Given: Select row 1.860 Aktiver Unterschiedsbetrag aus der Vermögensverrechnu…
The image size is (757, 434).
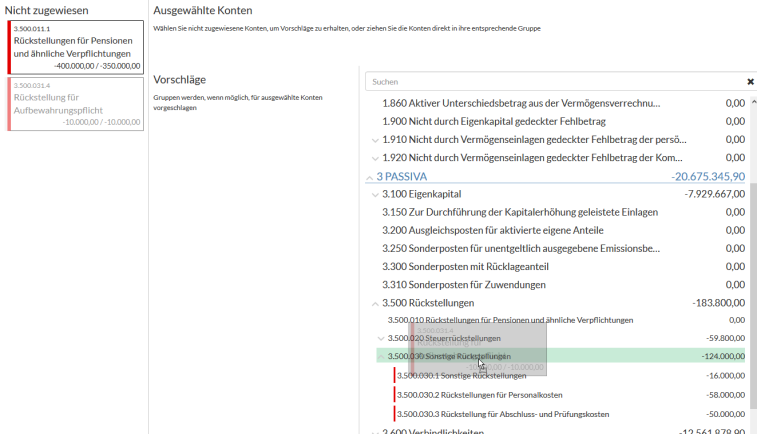Looking at the screenshot, I should click(x=561, y=103).
